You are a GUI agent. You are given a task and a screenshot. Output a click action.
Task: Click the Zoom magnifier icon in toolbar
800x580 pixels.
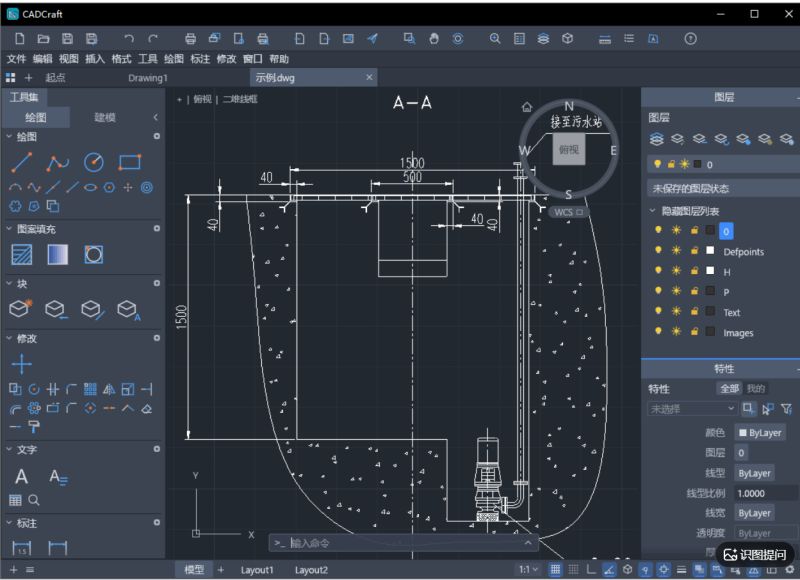[x=495, y=39]
